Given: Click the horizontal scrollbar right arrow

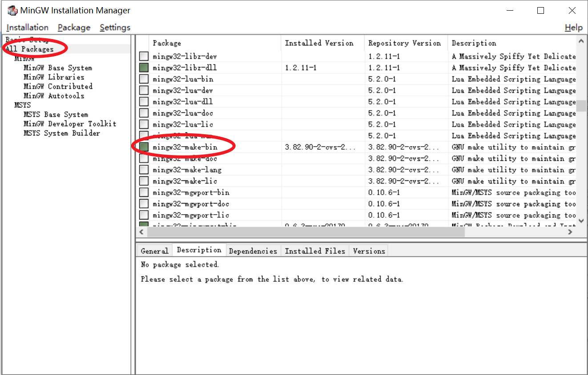Looking at the screenshot, I should [x=571, y=232].
